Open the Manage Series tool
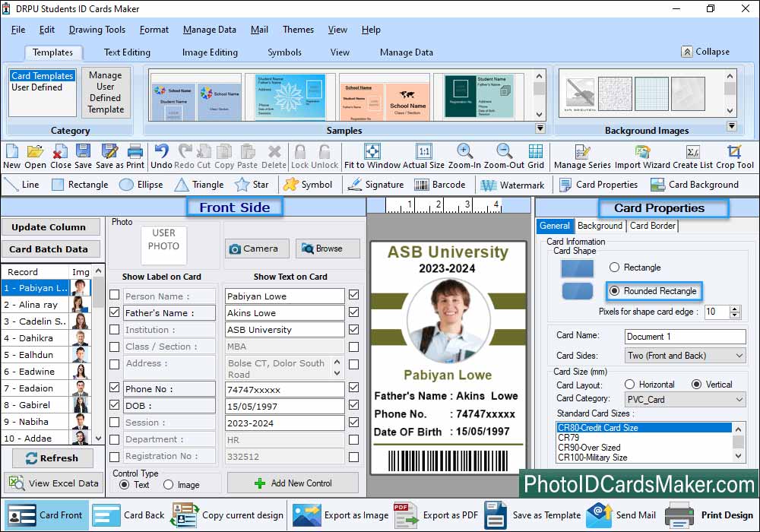The height and width of the screenshot is (532, 760). [582, 156]
